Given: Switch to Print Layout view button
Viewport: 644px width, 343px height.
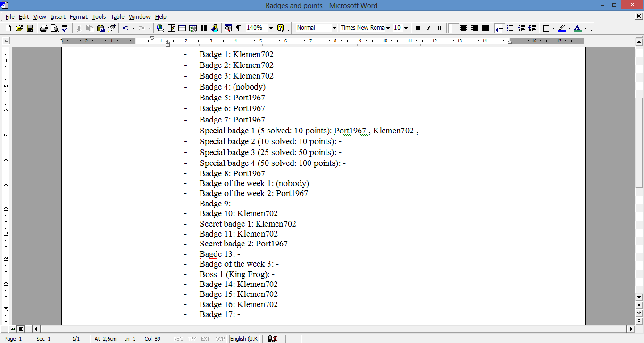Looking at the screenshot, I should point(21,328).
